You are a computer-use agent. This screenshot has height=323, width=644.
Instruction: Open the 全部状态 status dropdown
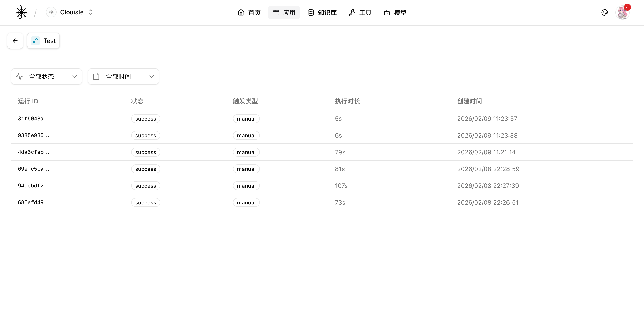pyautogui.click(x=47, y=76)
